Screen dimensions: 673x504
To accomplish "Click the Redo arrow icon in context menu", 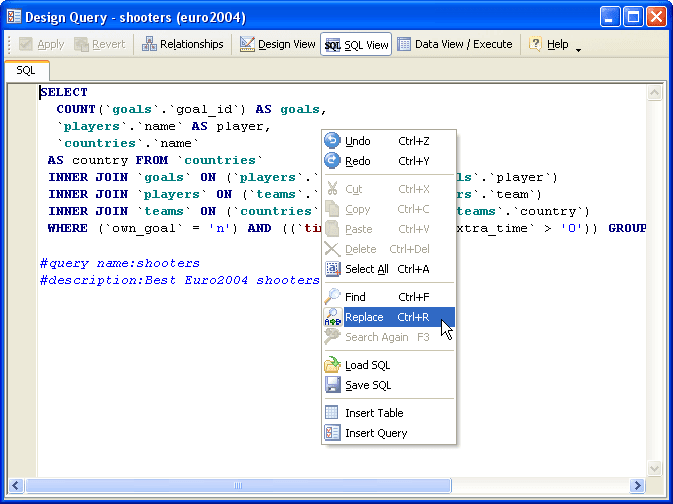I will click(332, 161).
